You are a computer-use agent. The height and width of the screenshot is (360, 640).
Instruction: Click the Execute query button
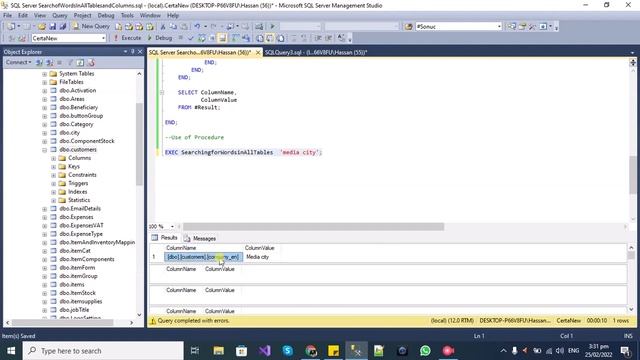click(127, 38)
